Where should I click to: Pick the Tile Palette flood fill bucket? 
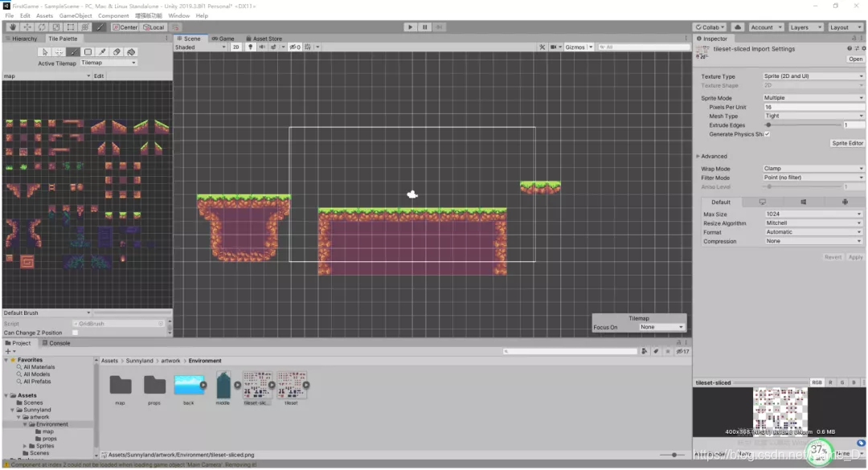coord(131,52)
